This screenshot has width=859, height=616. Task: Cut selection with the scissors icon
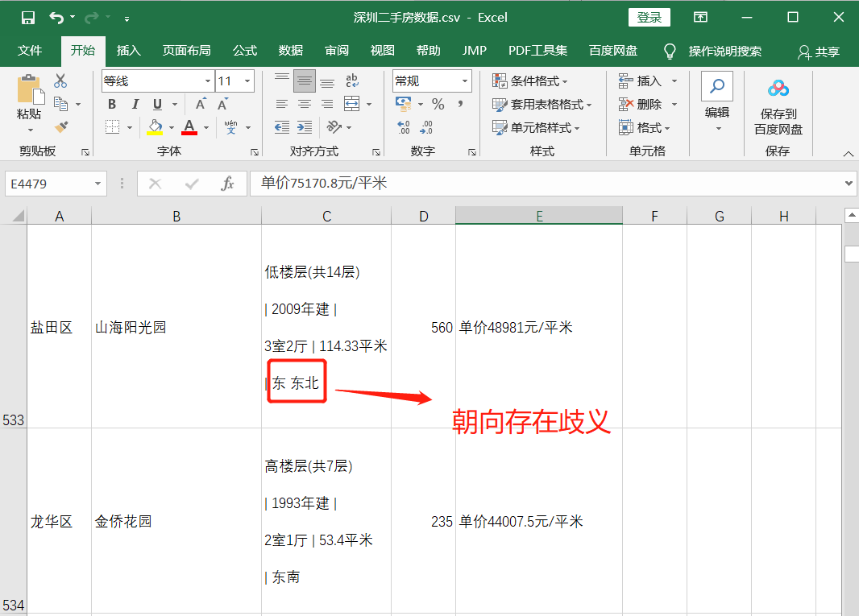tap(60, 81)
